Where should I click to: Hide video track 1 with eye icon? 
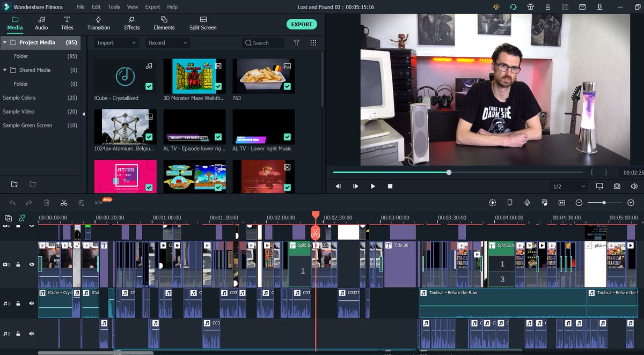tap(32, 264)
